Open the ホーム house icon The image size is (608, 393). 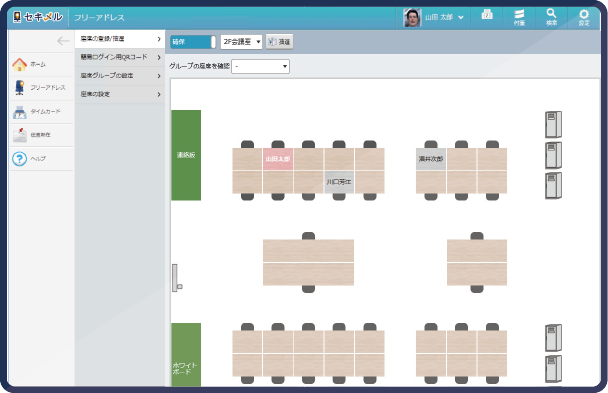19,64
